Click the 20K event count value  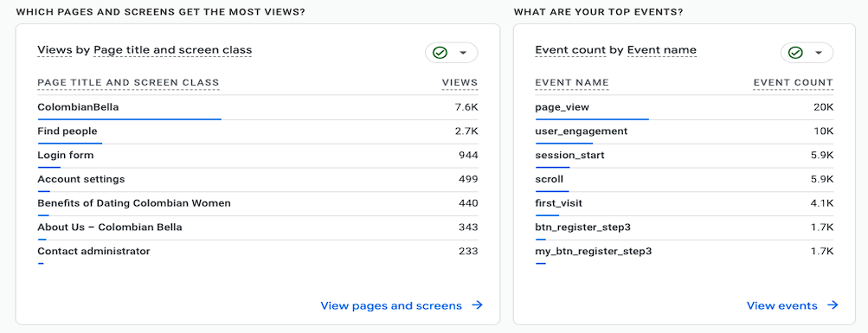click(823, 107)
